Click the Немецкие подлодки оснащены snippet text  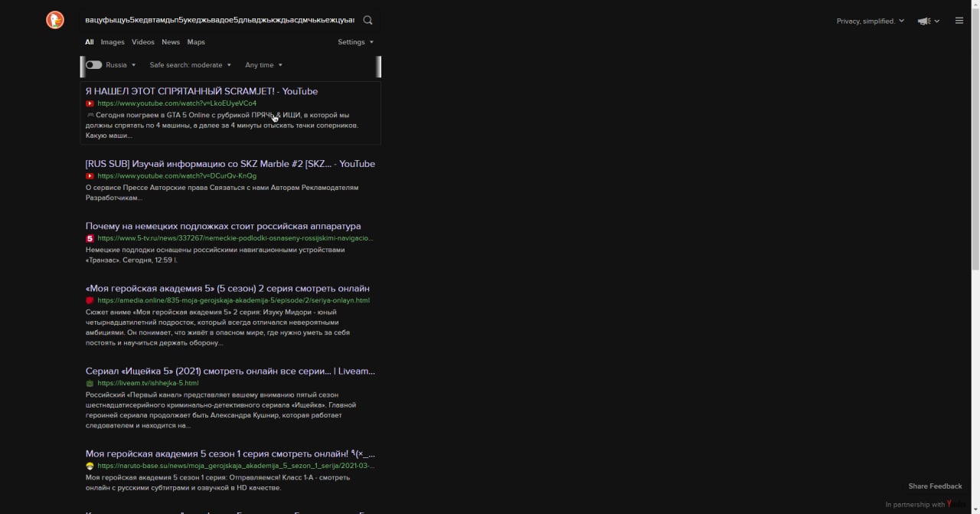tap(215, 255)
